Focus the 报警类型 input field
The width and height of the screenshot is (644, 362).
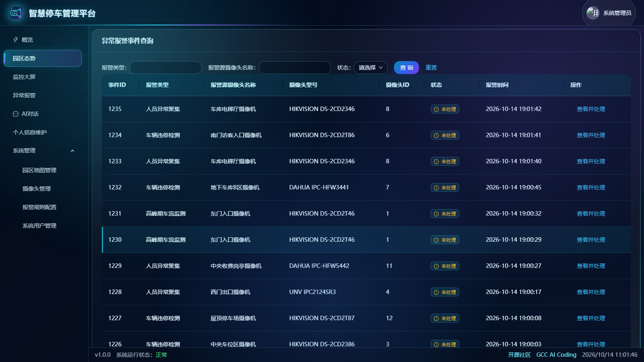tap(165, 68)
